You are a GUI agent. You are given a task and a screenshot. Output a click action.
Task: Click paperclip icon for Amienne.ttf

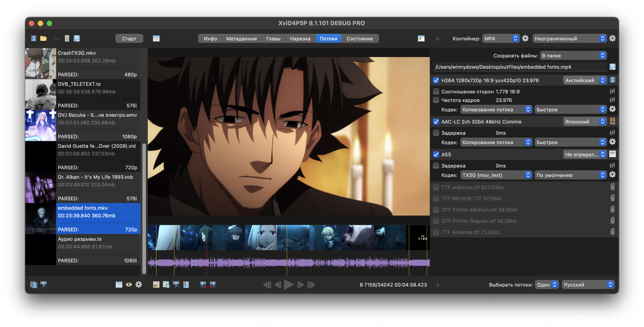coord(612,232)
